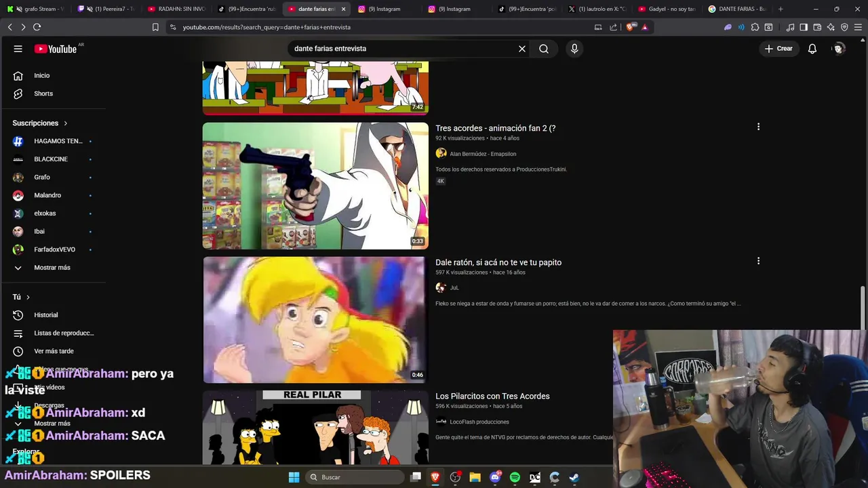
Task: Click the YouTube logo
Action: click(56, 49)
